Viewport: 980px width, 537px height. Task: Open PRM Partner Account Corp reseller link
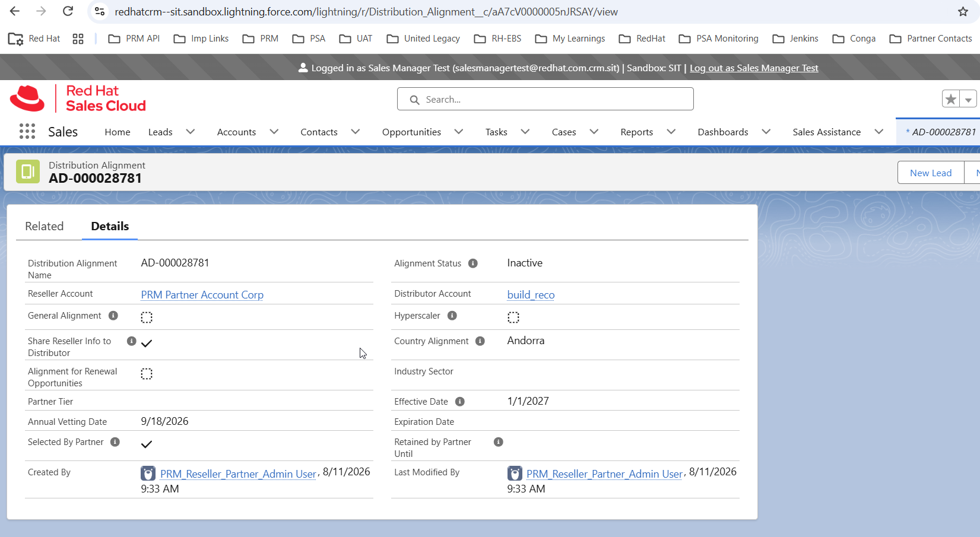click(202, 295)
